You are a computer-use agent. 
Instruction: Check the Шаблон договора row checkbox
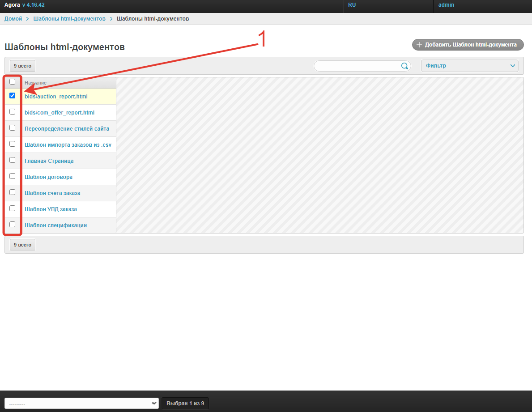point(13,176)
